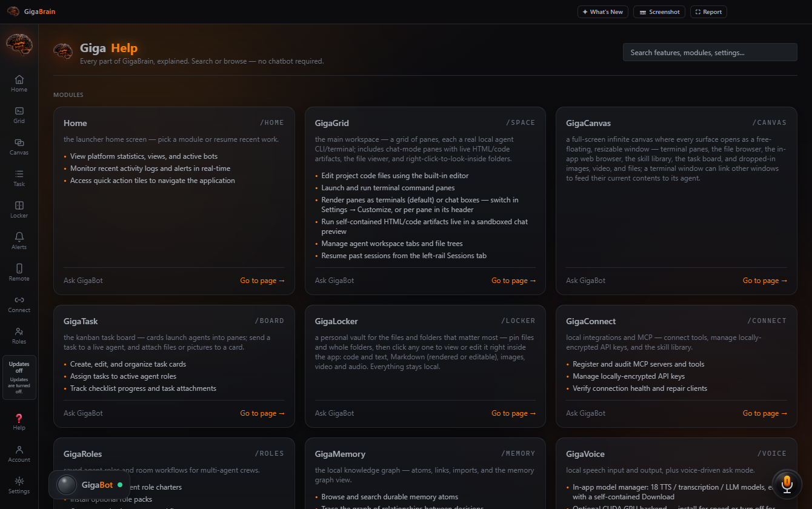Click the /CANVAS route tag

coord(770,122)
